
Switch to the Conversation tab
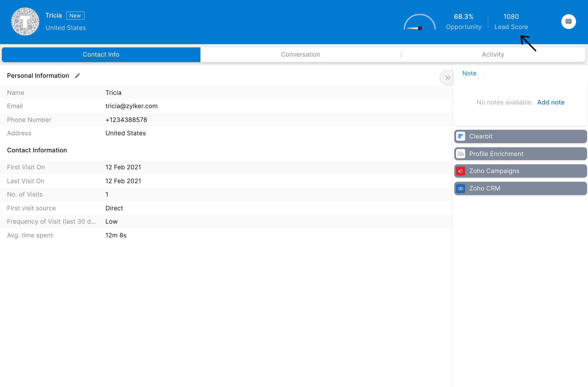[x=300, y=55]
